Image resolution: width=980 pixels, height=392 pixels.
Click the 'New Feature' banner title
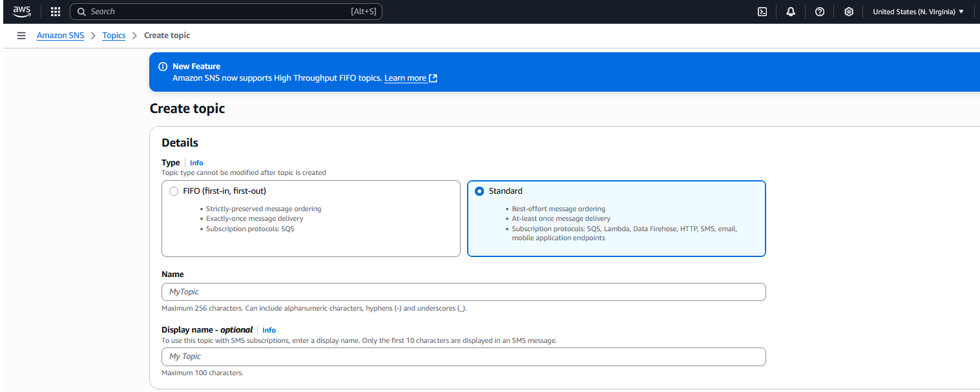196,67
